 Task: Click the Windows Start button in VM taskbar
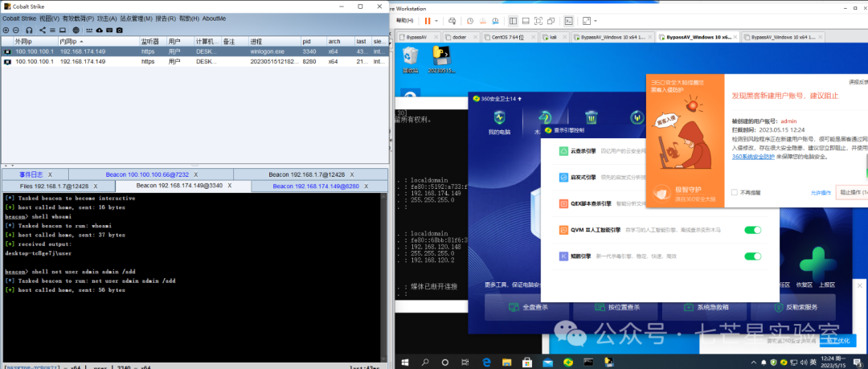(x=404, y=363)
